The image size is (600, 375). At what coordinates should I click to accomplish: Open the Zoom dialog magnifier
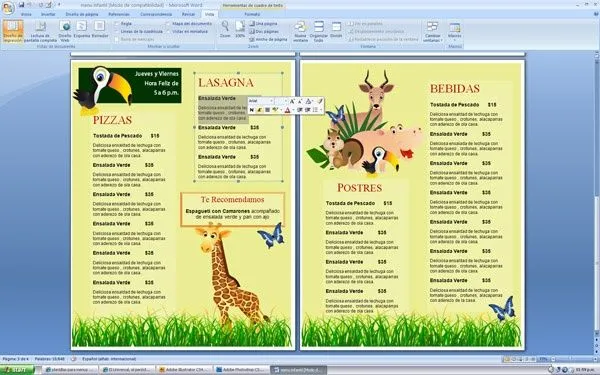point(225,29)
